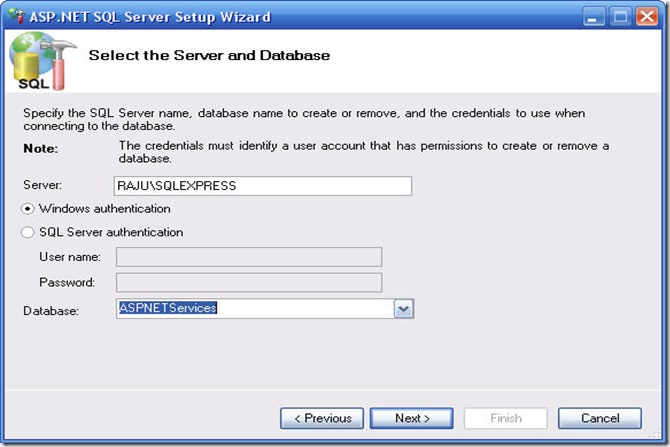This screenshot has width=670, height=447.
Task: Minimize the wizard window
Action: click(x=594, y=17)
